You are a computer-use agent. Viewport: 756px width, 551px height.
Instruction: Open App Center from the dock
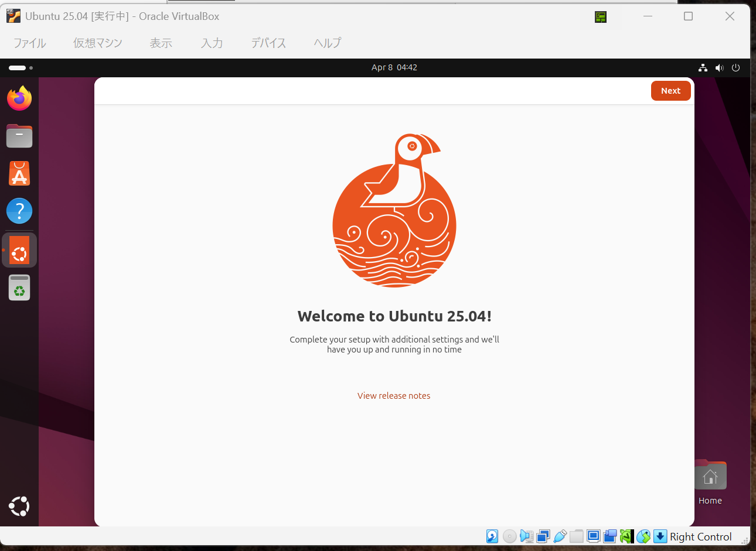19,173
